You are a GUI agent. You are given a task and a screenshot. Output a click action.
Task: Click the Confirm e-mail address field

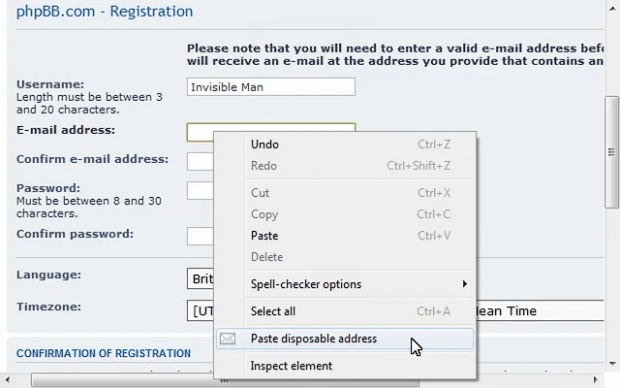tap(200, 161)
